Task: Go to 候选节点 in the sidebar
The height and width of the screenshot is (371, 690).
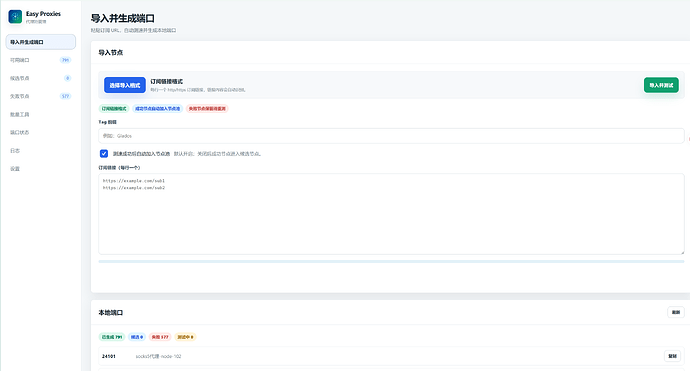Action: [40, 78]
